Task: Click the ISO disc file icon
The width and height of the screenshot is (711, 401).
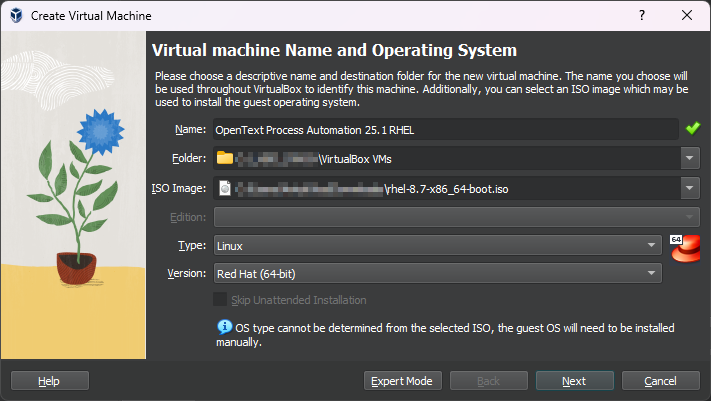Action: tap(225, 187)
